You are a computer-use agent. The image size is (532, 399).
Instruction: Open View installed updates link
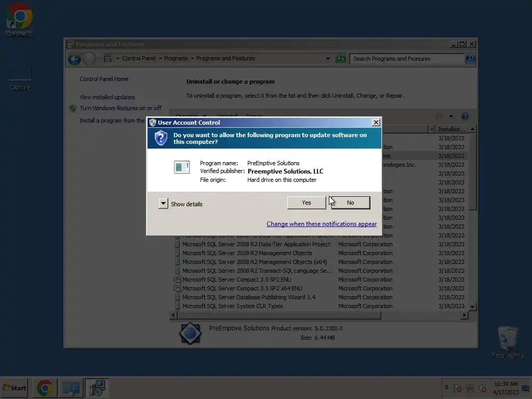tap(107, 97)
